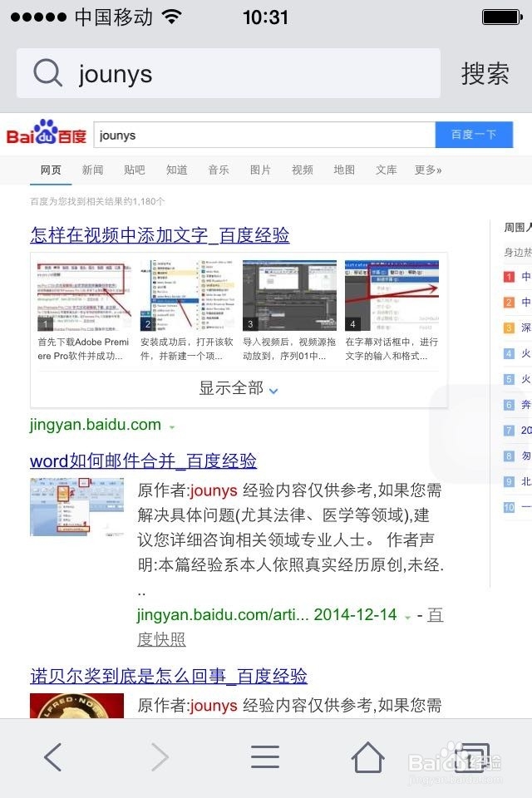The image size is (532, 798).
Task: Focus the browser address field showing jounys
Action: coord(228,73)
